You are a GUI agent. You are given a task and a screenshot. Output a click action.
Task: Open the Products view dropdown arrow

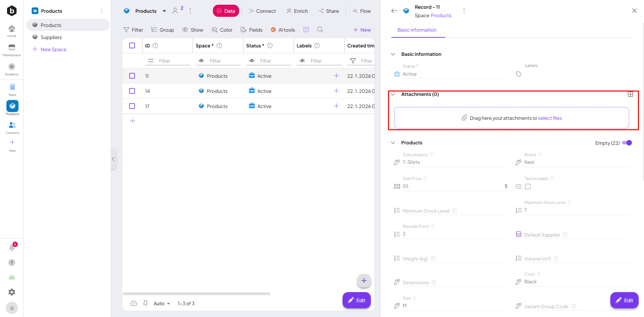coord(164,11)
